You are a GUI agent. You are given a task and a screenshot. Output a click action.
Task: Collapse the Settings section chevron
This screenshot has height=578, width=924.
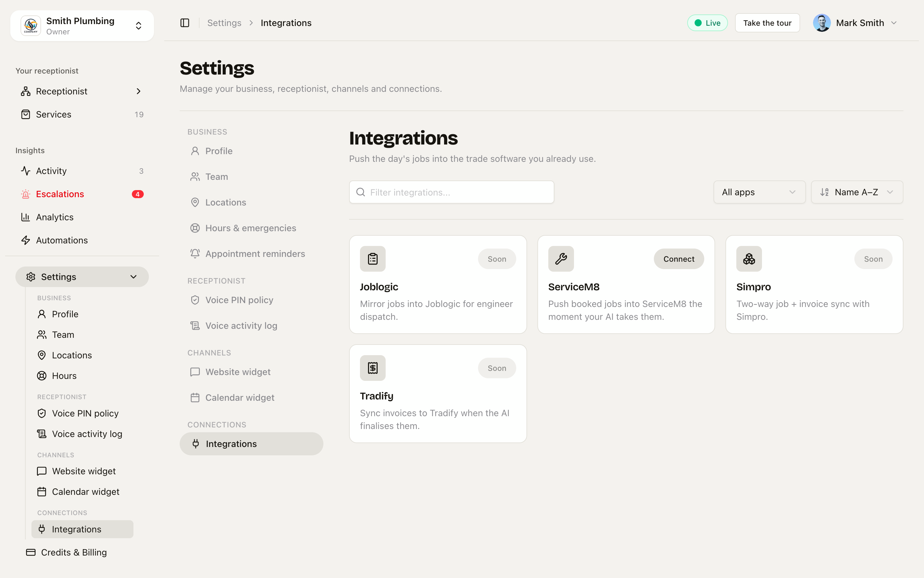[133, 277]
